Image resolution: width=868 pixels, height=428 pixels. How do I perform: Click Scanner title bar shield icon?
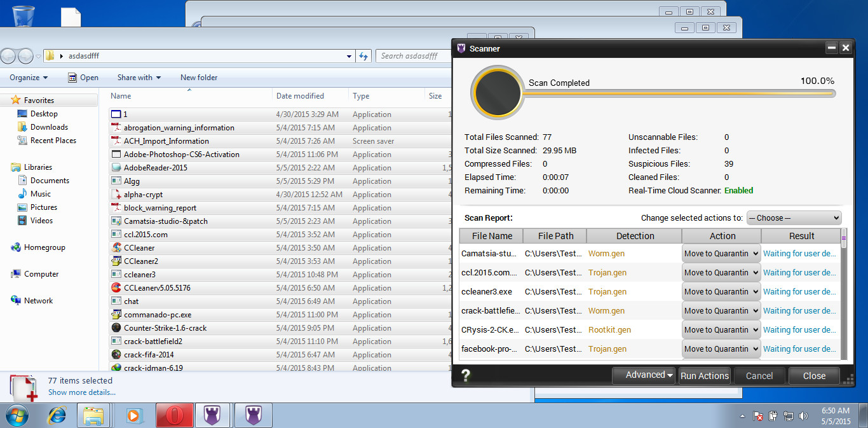[x=461, y=48]
